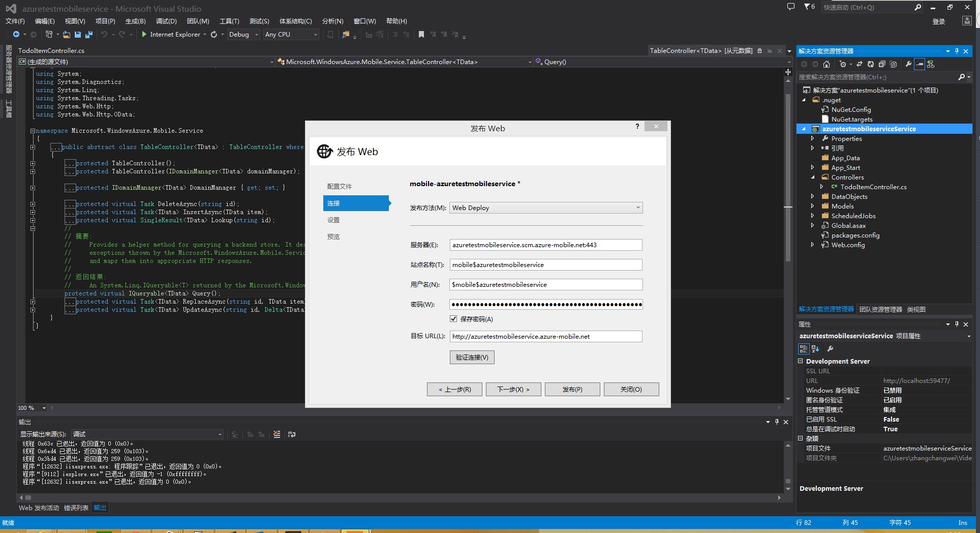980x533 pixels.
Task: Open the 调试(D) debug menu
Action: point(166,21)
